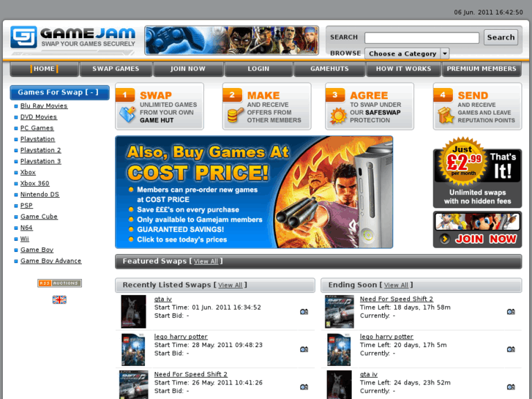Click the bullet icon next to Xbox 360
Screen dimensions: 532x399
coord(15,184)
